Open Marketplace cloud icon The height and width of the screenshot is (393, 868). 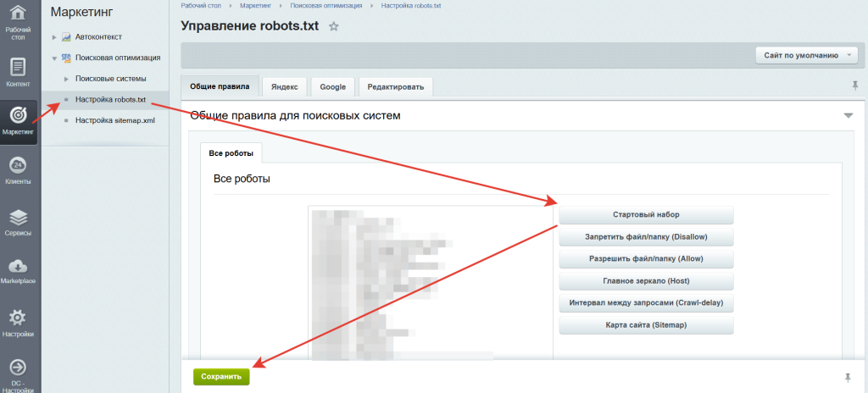point(19,268)
